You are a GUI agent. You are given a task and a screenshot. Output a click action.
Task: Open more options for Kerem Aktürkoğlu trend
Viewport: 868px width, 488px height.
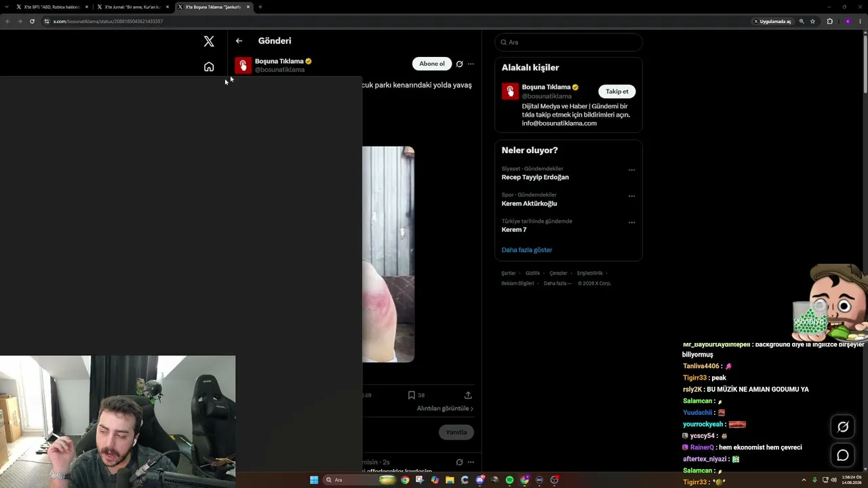631,197
